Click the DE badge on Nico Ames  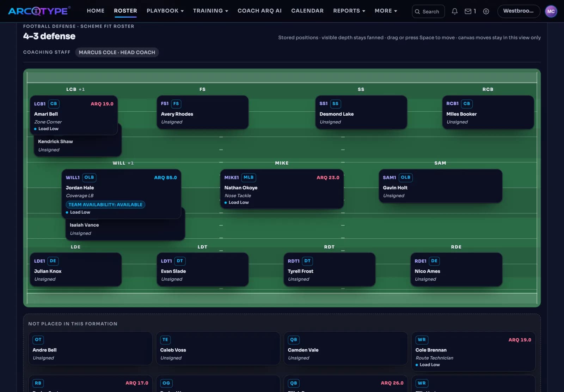pyautogui.click(x=434, y=261)
